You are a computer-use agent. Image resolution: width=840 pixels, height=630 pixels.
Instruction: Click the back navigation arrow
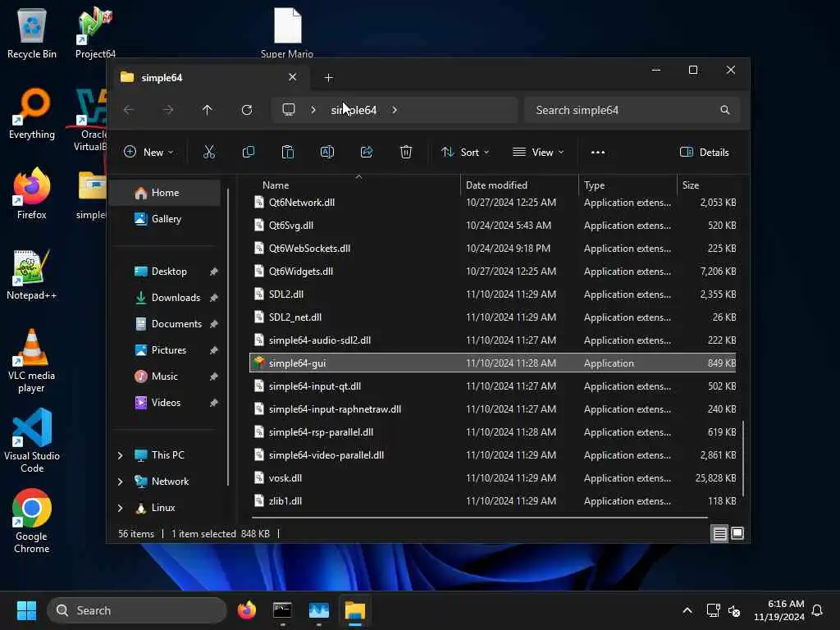point(129,110)
